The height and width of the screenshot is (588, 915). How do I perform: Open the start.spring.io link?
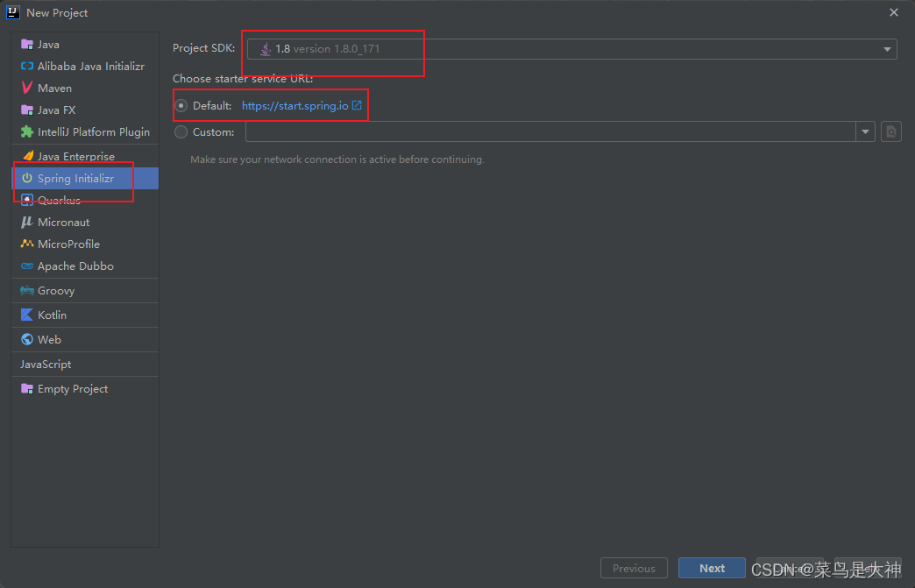point(296,105)
